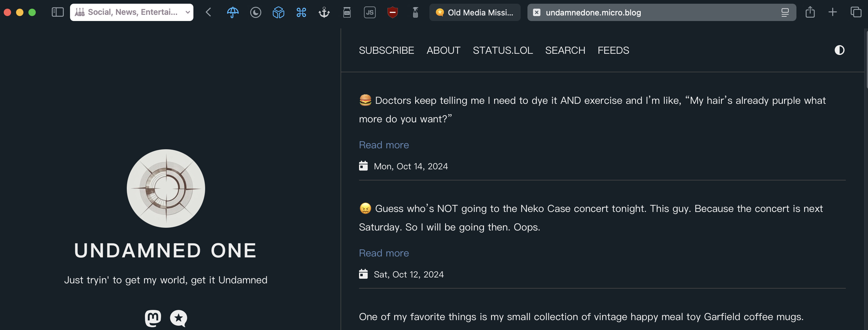
Task: Toggle the site light/dark theme
Action: pyautogui.click(x=839, y=50)
